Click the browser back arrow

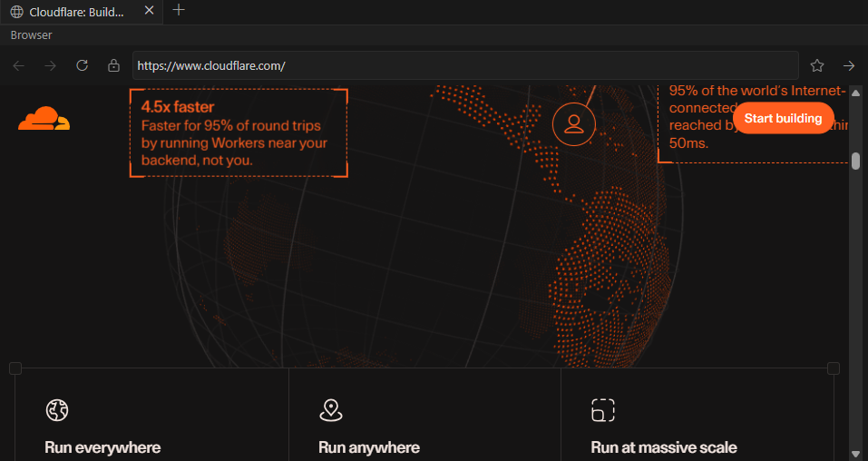19,66
